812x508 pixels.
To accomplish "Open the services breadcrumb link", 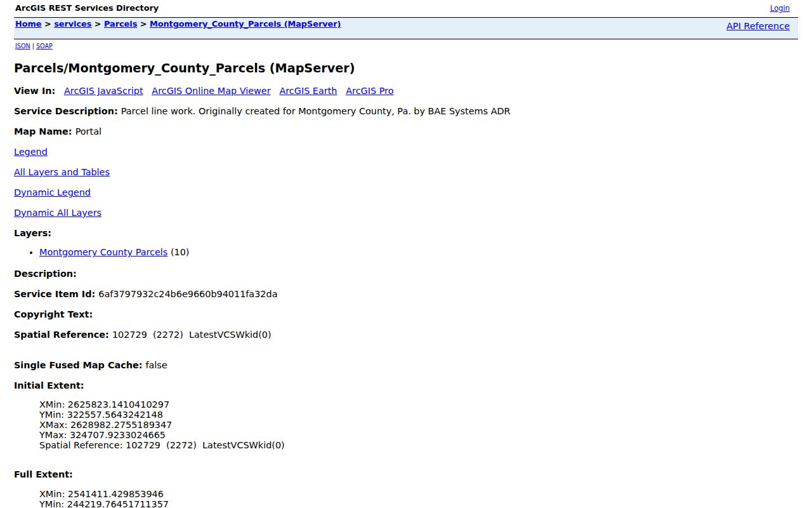I will [x=73, y=24].
